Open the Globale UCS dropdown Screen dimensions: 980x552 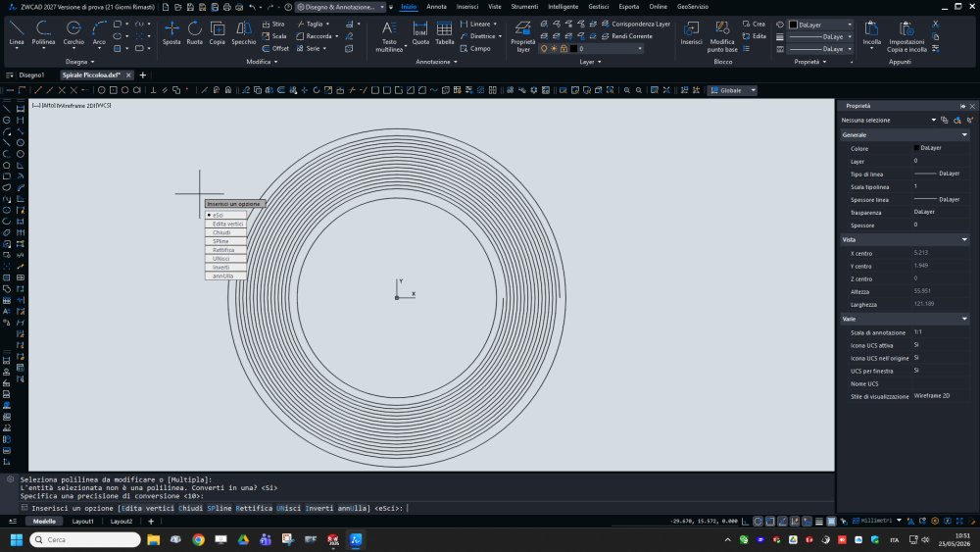click(x=732, y=90)
